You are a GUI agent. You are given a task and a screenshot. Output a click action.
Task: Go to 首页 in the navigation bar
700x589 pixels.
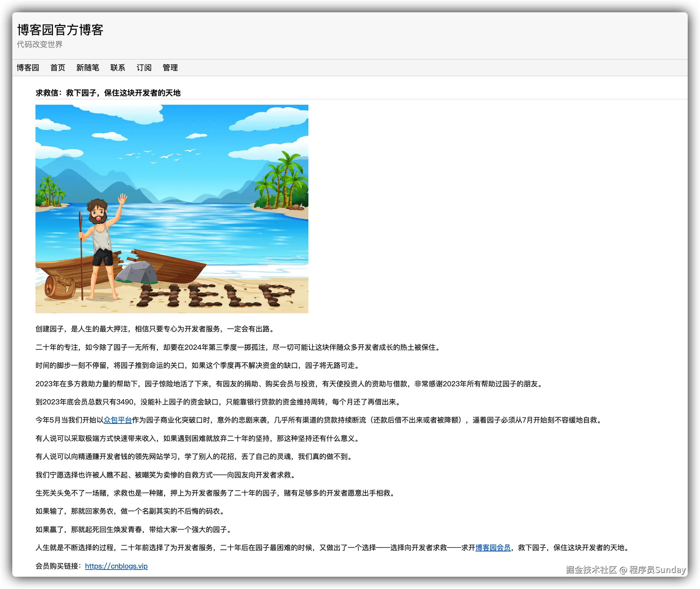tap(58, 68)
